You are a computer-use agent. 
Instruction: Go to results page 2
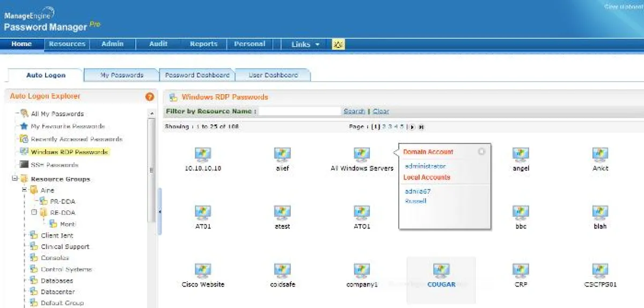[x=384, y=127]
